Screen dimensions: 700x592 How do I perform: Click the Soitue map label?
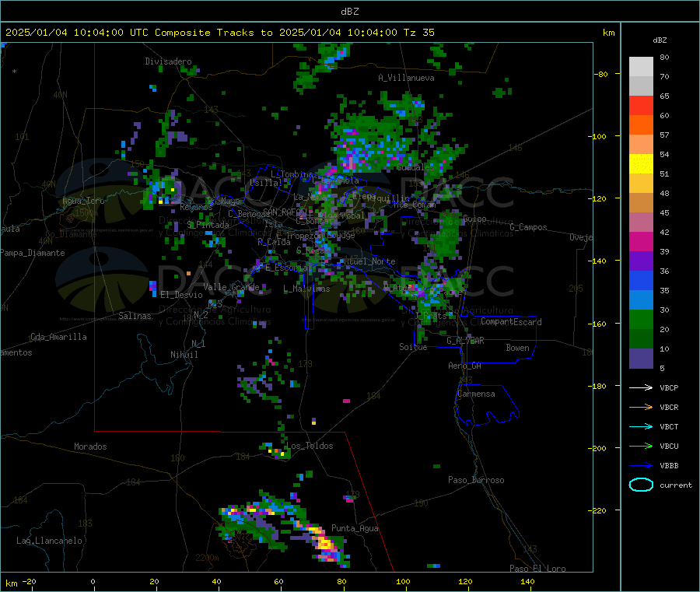point(413,347)
